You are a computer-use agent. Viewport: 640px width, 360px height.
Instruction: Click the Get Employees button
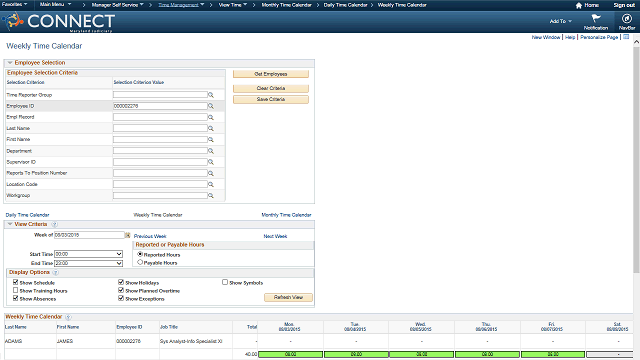[x=271, y=74]
